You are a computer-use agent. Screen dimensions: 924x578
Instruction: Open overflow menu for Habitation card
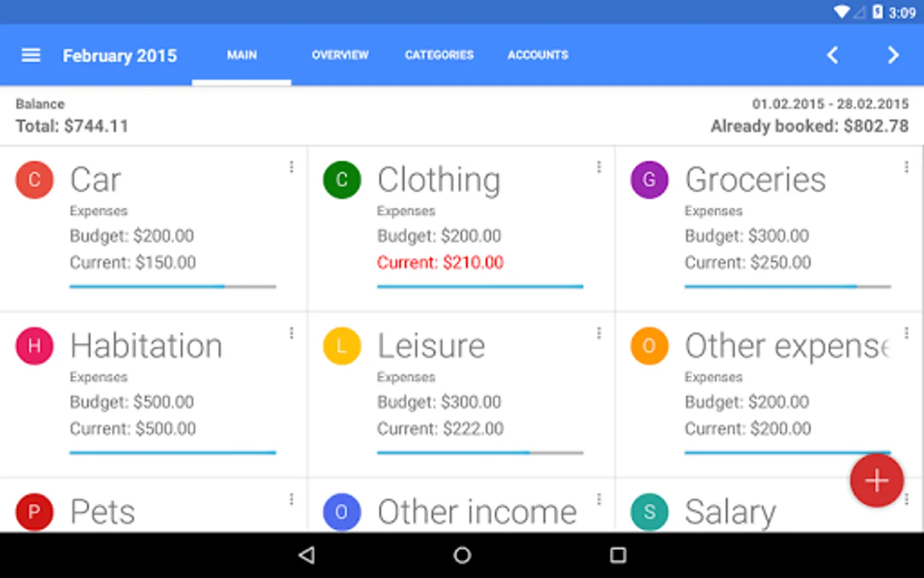click(291, 333)
